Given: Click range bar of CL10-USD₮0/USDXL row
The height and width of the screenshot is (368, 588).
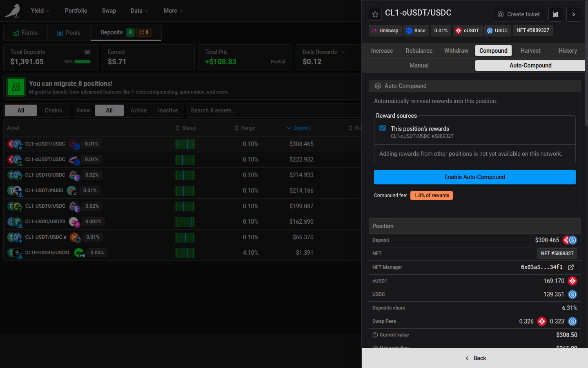Looking at the screenshot, I should pyautogui.click(x=185, y=253).
